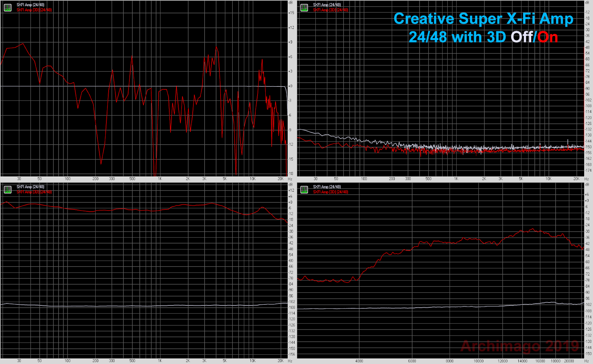This screenshot has height=364, width=593.
Task: Click the '+9' dB axis label
Action: (x=291, y=42)
